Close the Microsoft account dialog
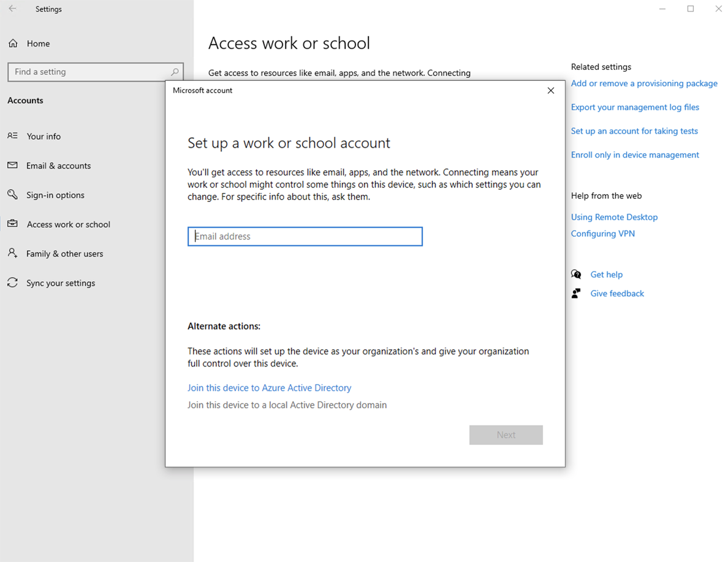The image size is (728, 562). click(x=551, y=91)
